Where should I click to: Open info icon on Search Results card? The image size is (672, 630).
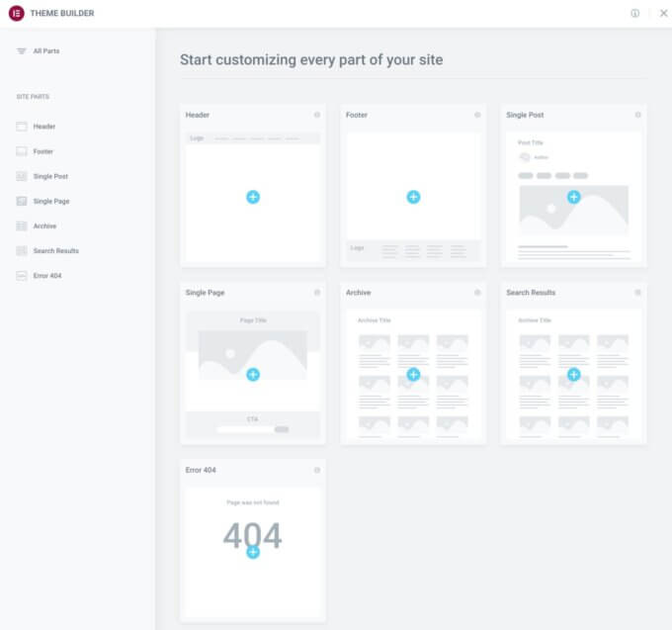pos(637,293)
